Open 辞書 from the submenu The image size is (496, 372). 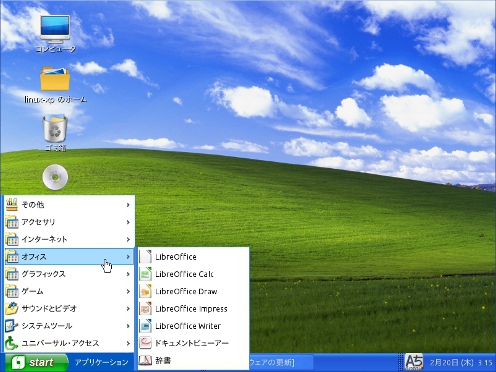194,360
